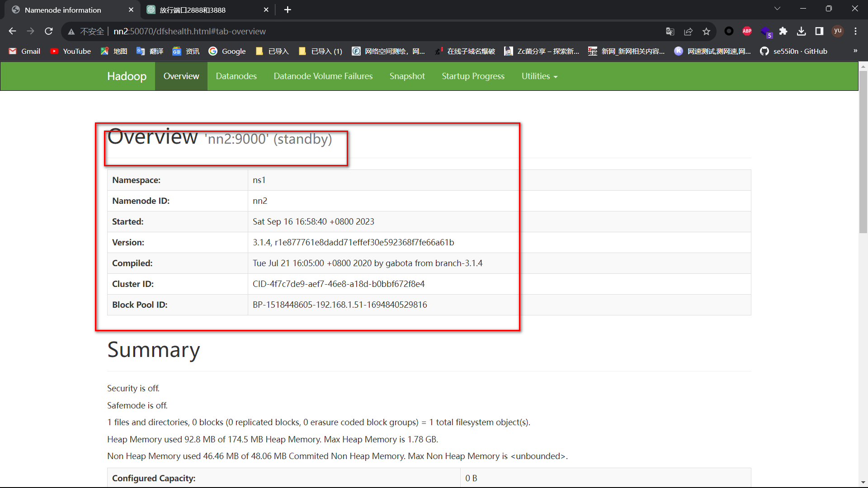Open the Startup Progress tab
The width and height of the screenshot is (868, 488).
tap(473, 76)
